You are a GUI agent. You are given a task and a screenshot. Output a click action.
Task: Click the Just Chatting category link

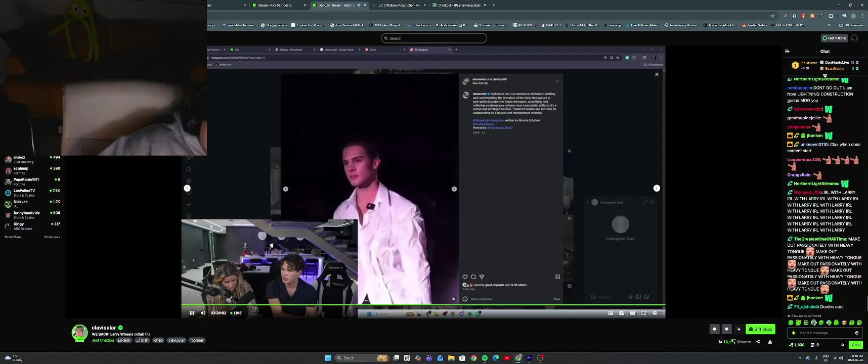click(103, 340)
